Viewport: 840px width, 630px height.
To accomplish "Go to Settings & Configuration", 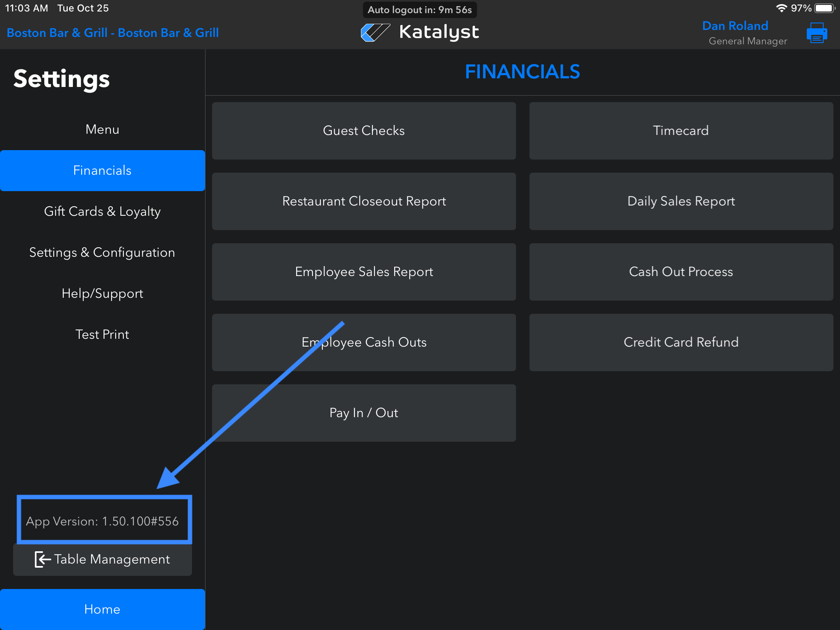I will [102, 253].
